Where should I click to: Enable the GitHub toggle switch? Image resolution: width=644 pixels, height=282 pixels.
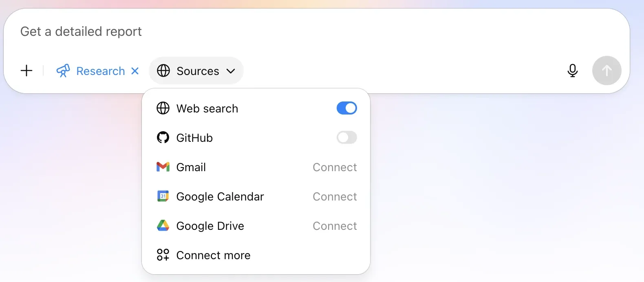[347, 137]
